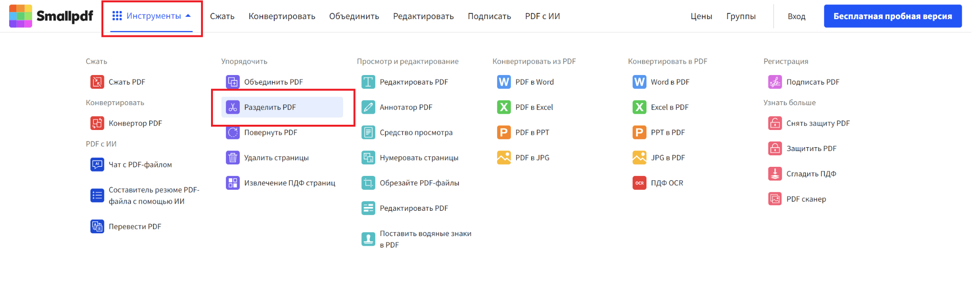The image size is (980, 282).
Task: Open the PDF сканер tool icon
Action: coord(775,198)
